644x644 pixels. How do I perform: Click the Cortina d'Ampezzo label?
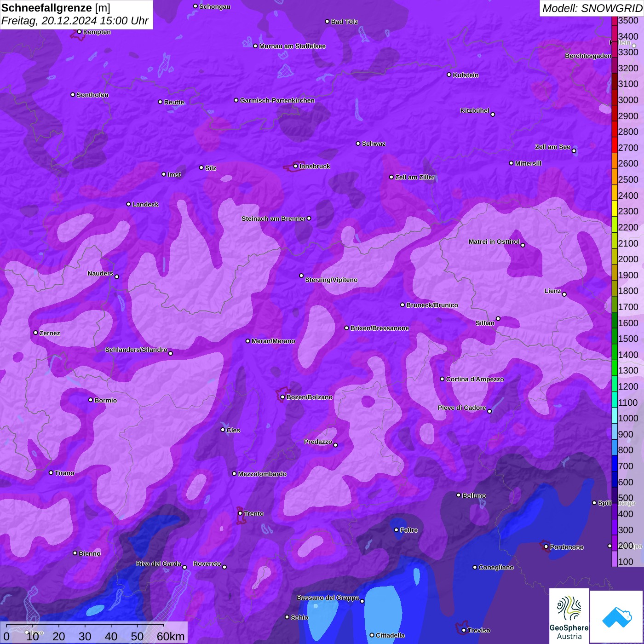coord(475,379)
